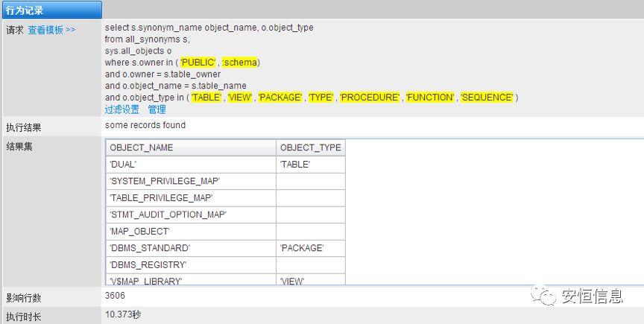Click the 10.373秒 execution time value
This screenshot has height=324, width=644.
point(123,314)
